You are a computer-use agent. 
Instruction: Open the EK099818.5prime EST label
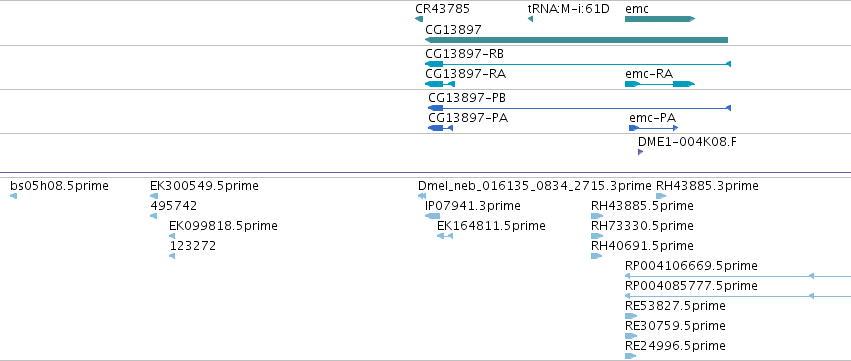[x=224, y=226]
